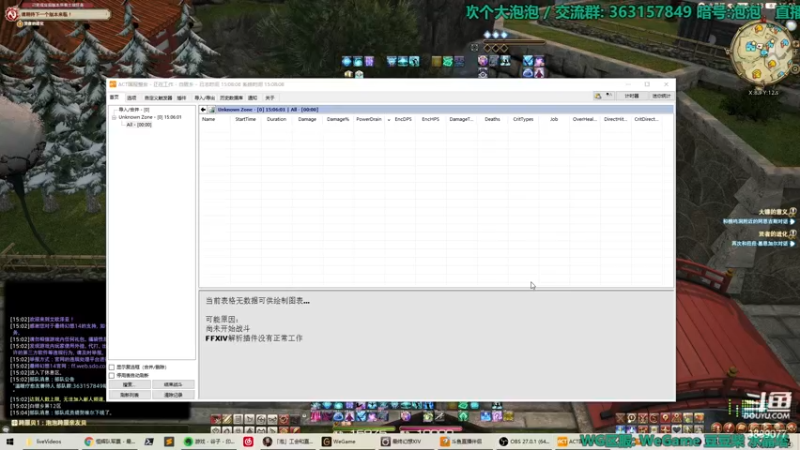The height and width of the screenshot is (450, 800).
Task: Switch to the 首页 tab
Action: pos(114,97)
